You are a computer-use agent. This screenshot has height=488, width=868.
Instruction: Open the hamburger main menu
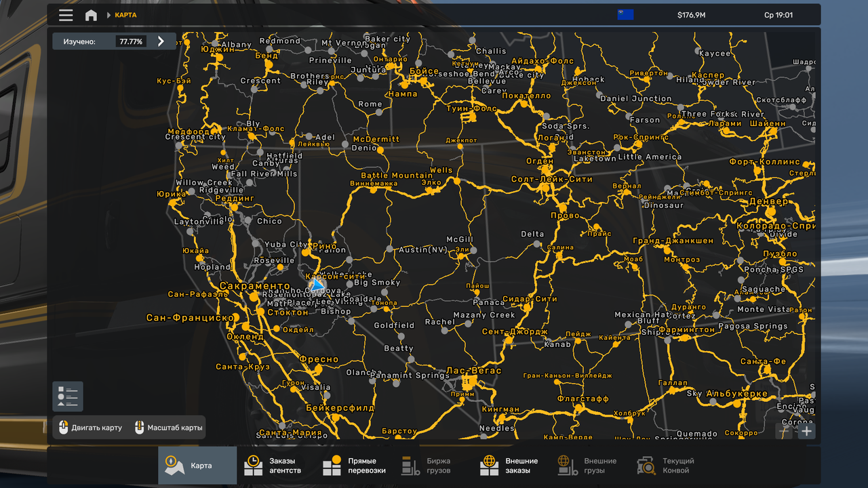pyautogui.click(x=66, y=15)
